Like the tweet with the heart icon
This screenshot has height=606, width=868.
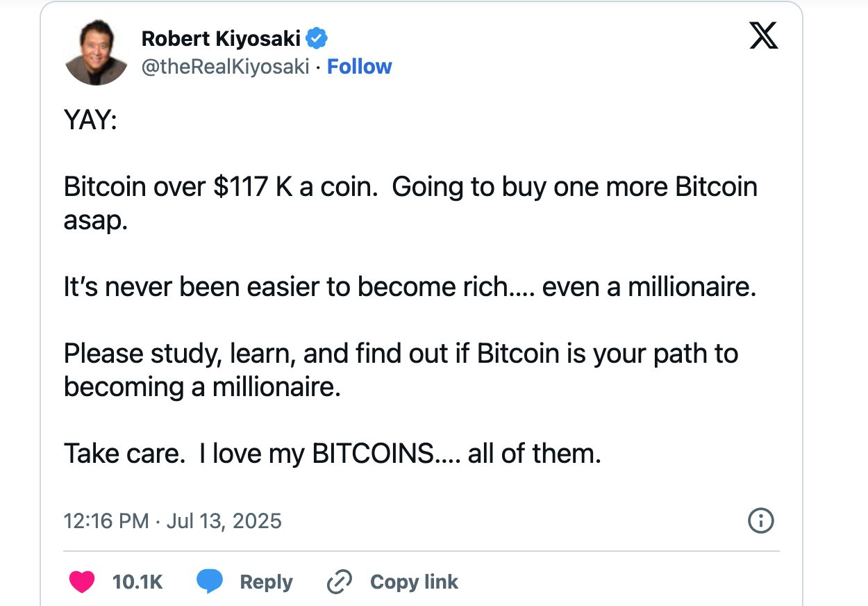tap(81, 582)
